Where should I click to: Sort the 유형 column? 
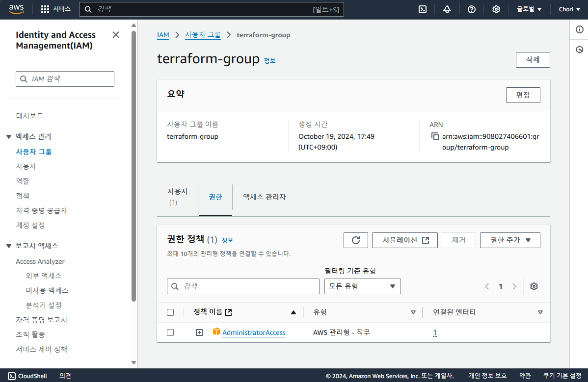tap(413, 312)
